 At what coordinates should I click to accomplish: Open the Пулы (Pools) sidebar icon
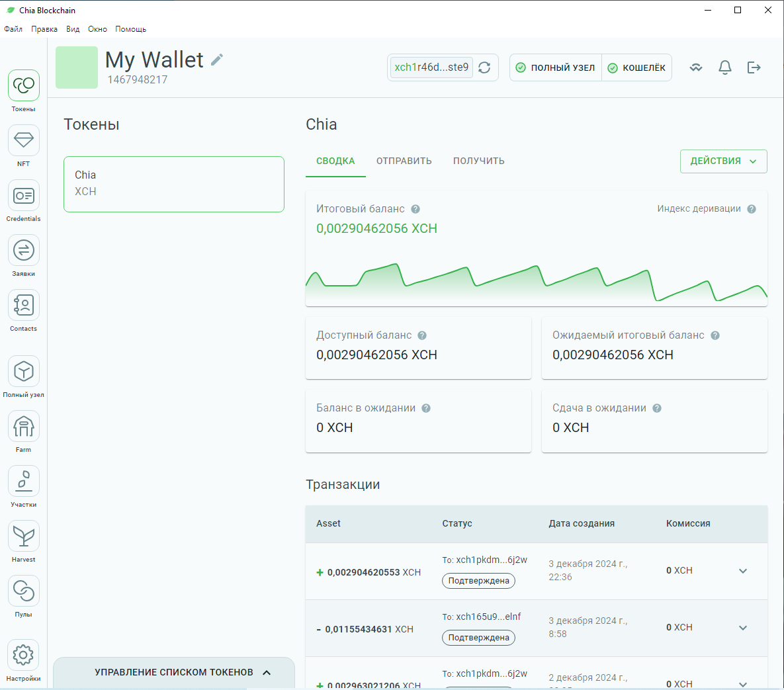coord(24,591)
